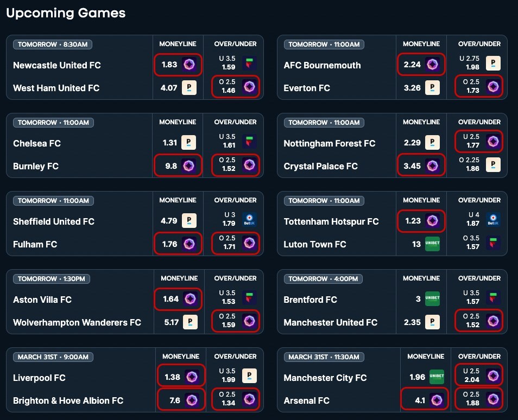This screenshot has width=518, height=420.
Task: Select Crystal Palace FC moneyline 3.45
Action: coord(421,166)
